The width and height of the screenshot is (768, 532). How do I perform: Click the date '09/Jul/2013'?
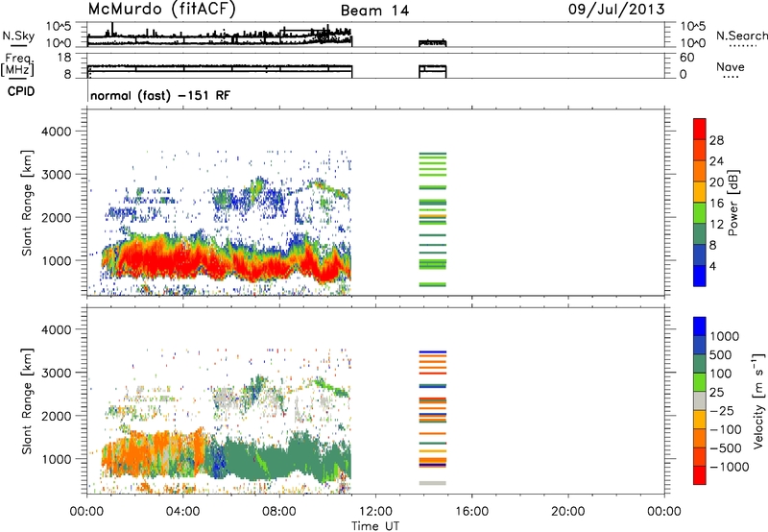coord(616,10)
